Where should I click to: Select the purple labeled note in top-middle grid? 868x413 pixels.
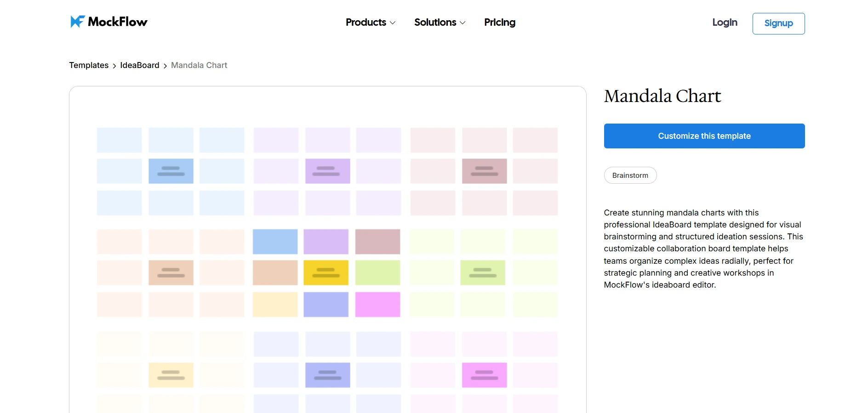tap(327, 171)
